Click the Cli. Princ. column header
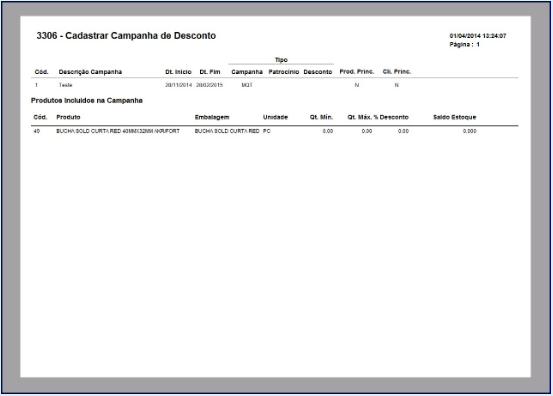Viewport: 553px width, 396px height. tap(397, 72)
